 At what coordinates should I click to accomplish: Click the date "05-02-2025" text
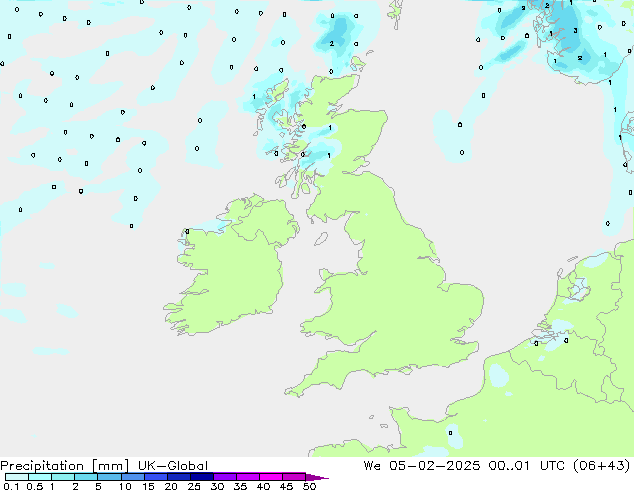pos(435,465)
